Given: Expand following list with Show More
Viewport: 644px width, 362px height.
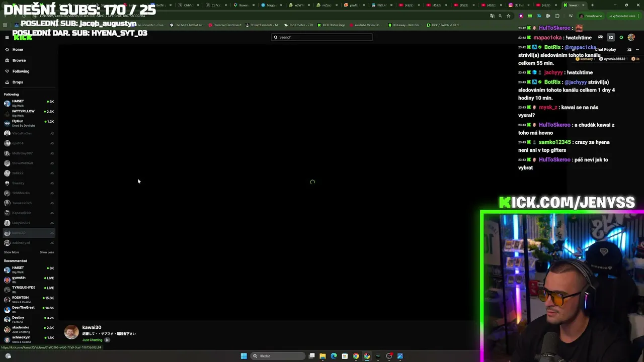Looking at the screenshot, I should (11, 252).
